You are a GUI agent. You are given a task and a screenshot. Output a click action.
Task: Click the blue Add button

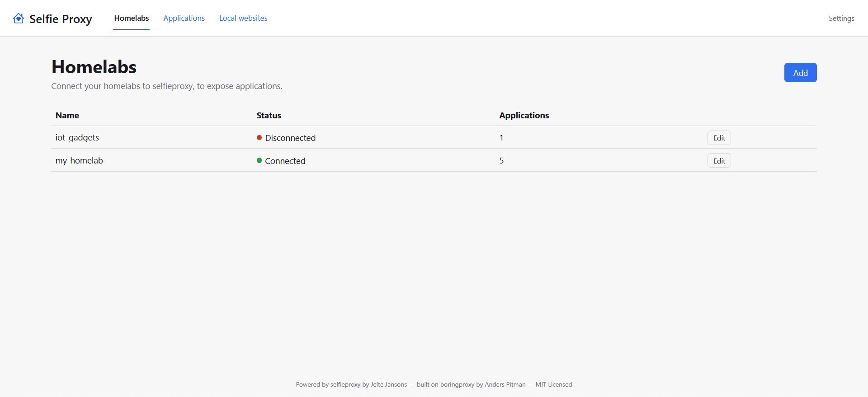[800, 72]
